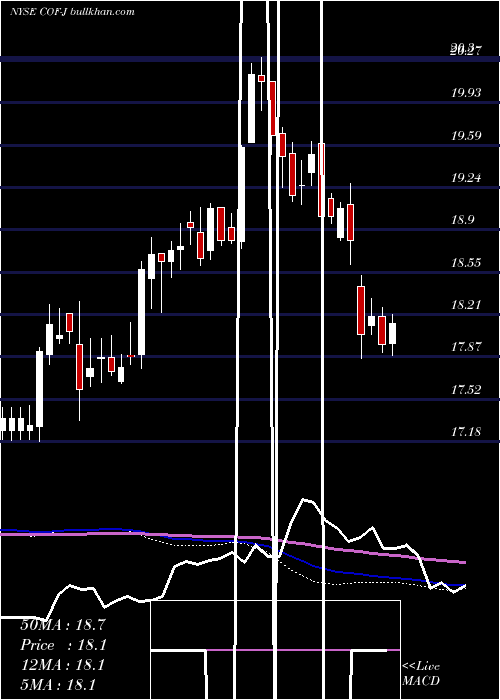Click the 18.9 price axis label
Viewport: 500px width, 700px height.
tap(463, 220)
